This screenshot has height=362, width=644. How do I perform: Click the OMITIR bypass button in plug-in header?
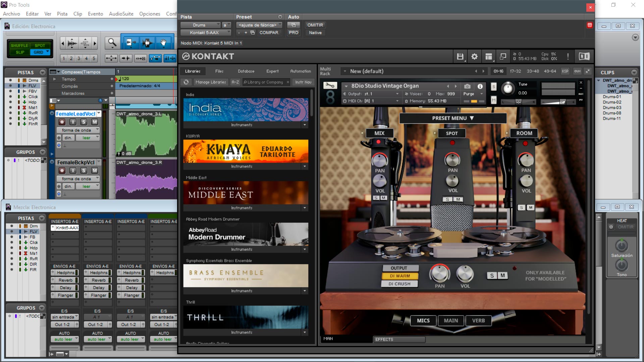[x=315, y=25]
